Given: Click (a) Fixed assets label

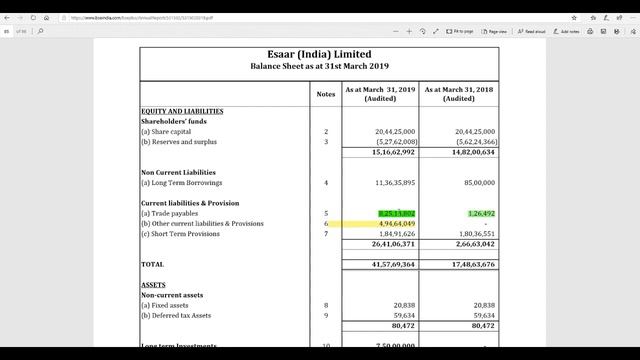Looking at the screenshot, I should [x=164, y=305].
